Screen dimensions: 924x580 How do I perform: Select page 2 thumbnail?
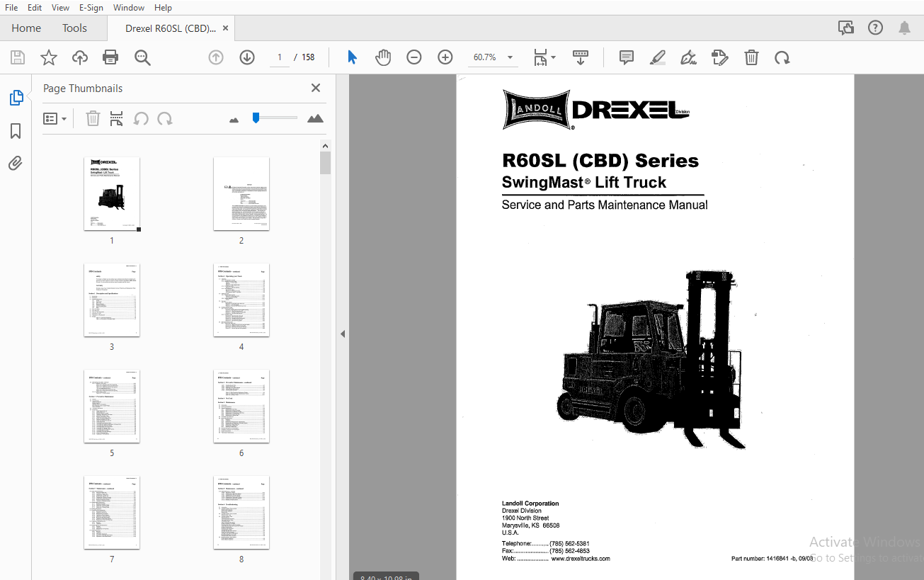click(241, 194)
